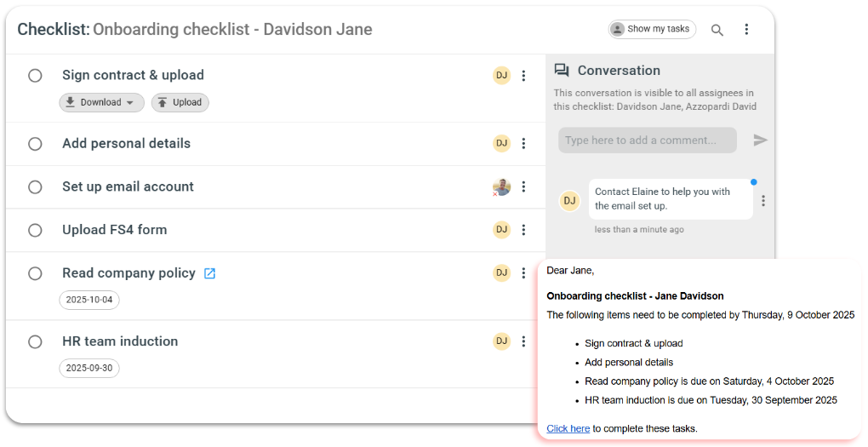Open the checklist header three-dot menu
The height and width of the screenshot is (447, 868).
click(x=746, y=30)
